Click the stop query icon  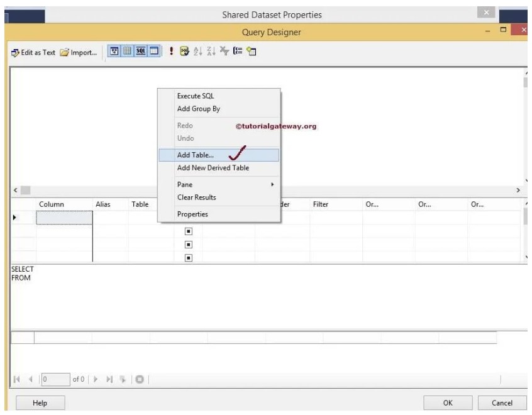(x=140, y=379)
